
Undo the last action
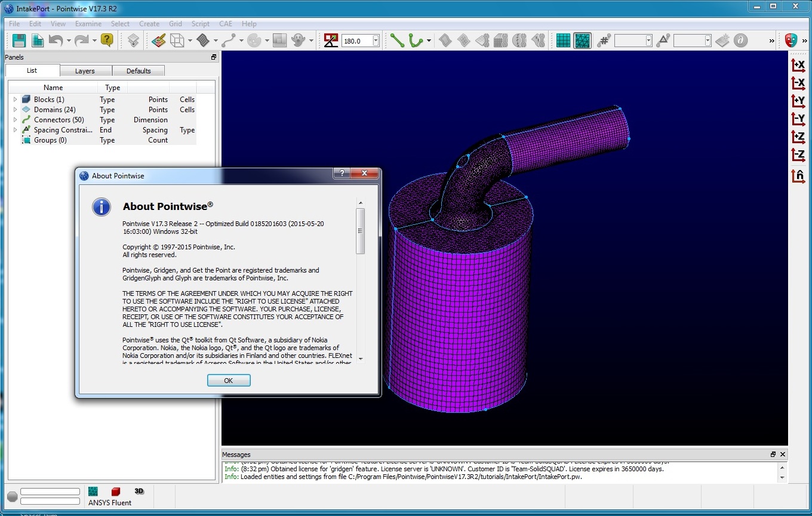point(56,41)
